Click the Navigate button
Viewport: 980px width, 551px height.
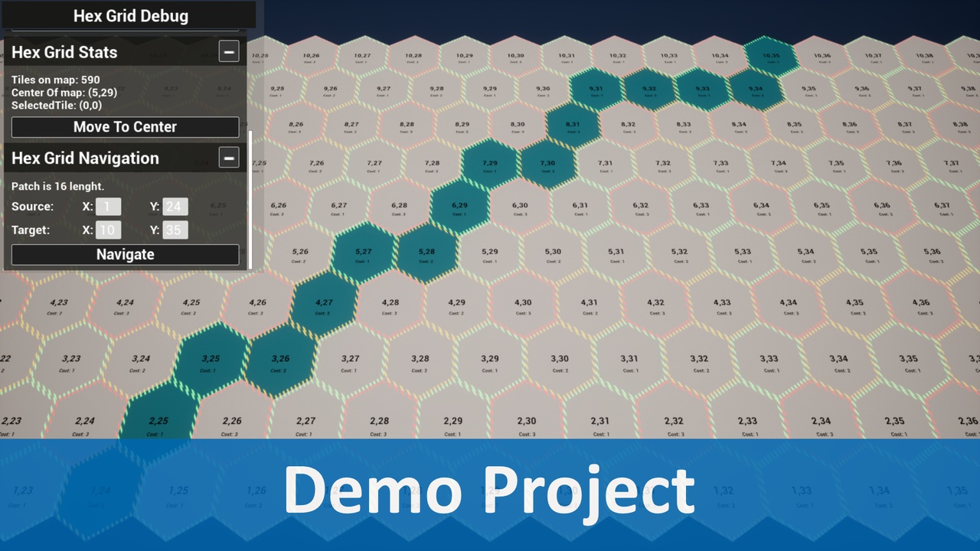click(x=125, y=255)
